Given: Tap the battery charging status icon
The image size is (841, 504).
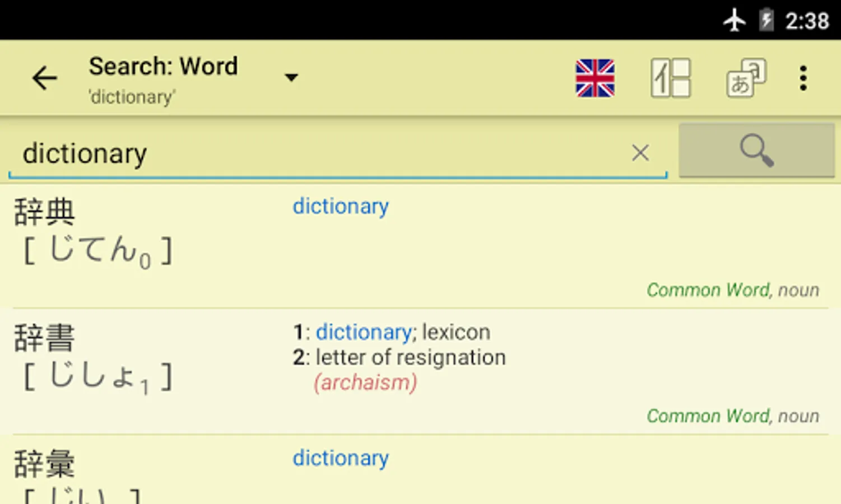Looking at the screenshot, I should 766,21.
